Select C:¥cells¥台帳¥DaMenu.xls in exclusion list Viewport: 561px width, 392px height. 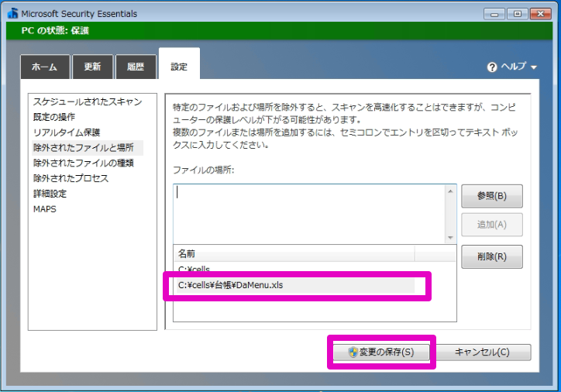(295, 285)
